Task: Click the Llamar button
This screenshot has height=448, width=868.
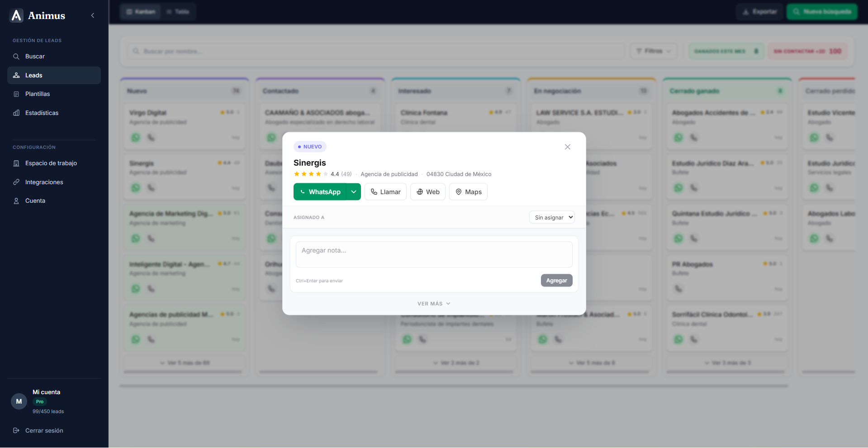Action: click(x=385, y=192)
